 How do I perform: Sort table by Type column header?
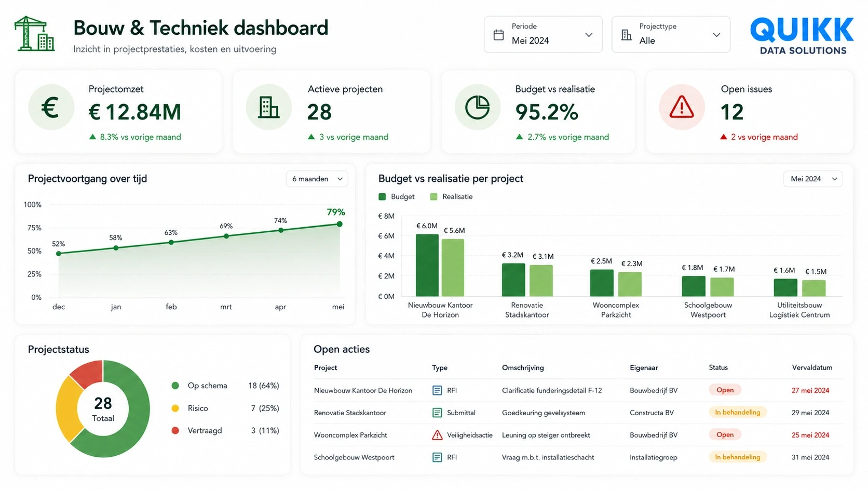440,367
